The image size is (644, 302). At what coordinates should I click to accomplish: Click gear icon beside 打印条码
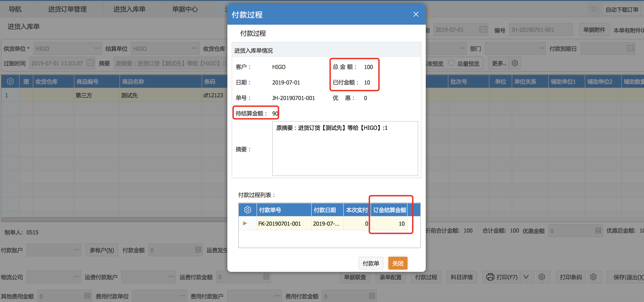[x=593, y=277]
